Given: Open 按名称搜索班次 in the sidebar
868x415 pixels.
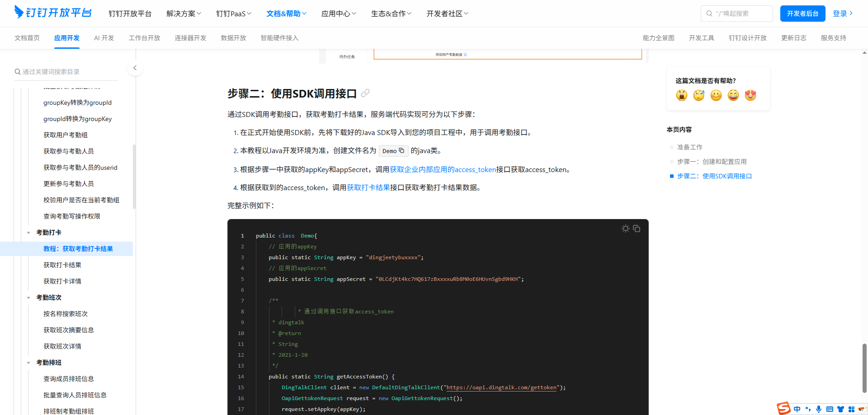Looking at the screenshot, I should (x=66, y=314).
